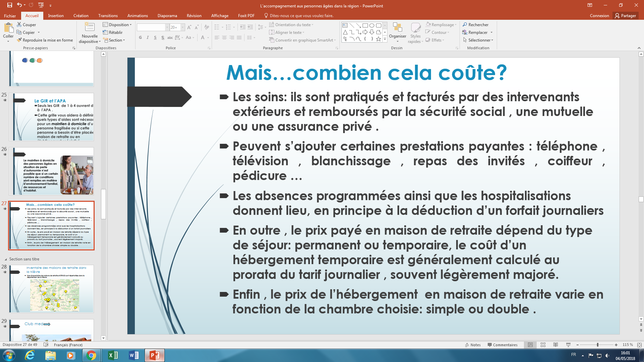Switch to Transitions tab

coord(108,15)
